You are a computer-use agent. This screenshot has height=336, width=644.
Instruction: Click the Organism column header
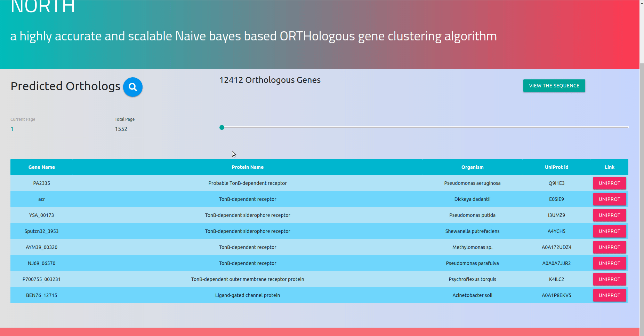(472, 167)
